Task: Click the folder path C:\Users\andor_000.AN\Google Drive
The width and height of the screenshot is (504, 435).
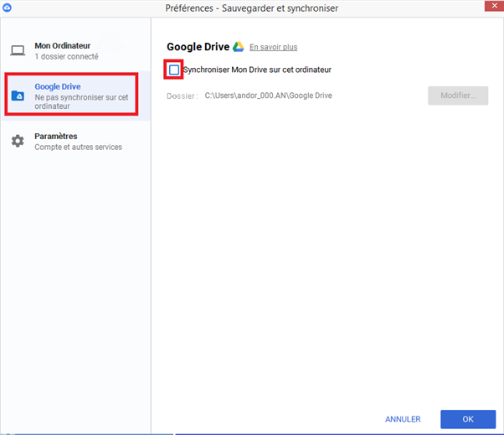Action: pos(269,96)
